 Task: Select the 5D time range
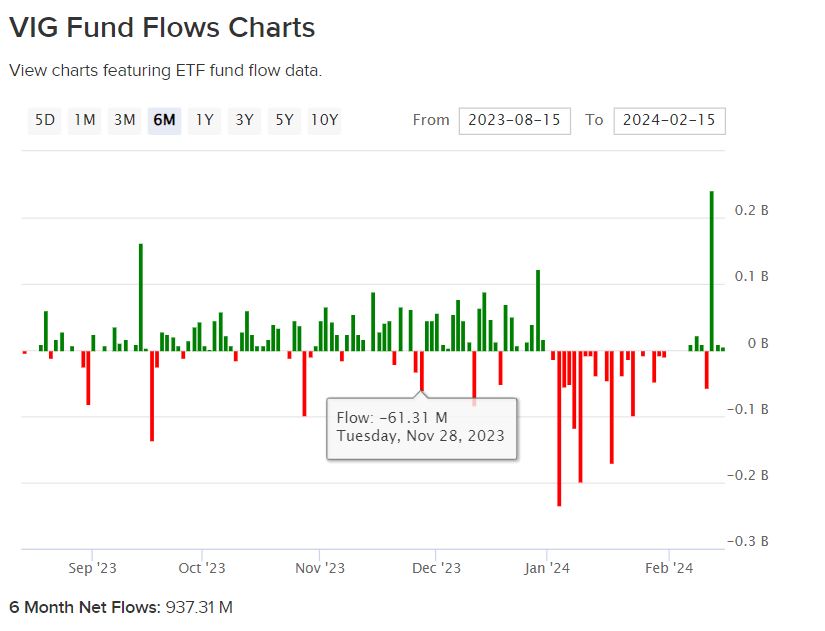[x=44, y=120]
